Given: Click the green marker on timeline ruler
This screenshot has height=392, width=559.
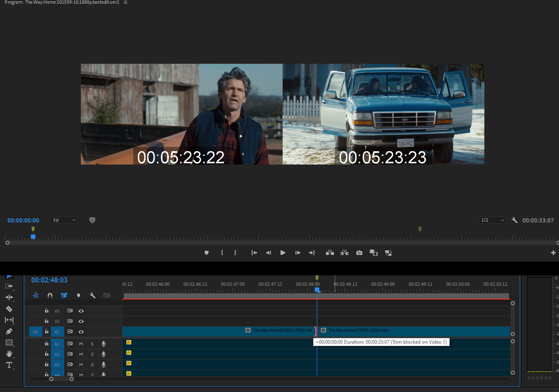Looking at the screenshot, I should click(x=317, y=277).
